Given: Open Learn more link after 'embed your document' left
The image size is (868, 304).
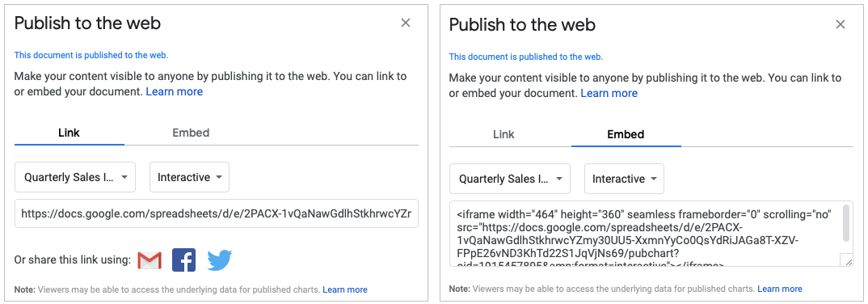Looking at the screenshot, I should point(175,91).
